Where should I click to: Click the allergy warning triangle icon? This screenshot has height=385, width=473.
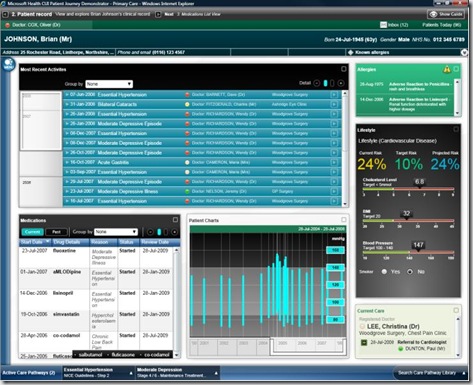[447, 69]
